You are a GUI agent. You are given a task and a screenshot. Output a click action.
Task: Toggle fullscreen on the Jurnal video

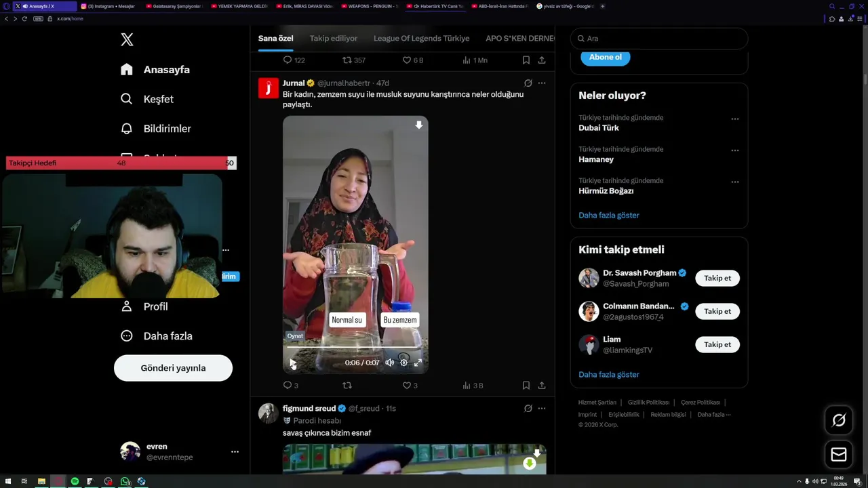[x=418, y=363]
